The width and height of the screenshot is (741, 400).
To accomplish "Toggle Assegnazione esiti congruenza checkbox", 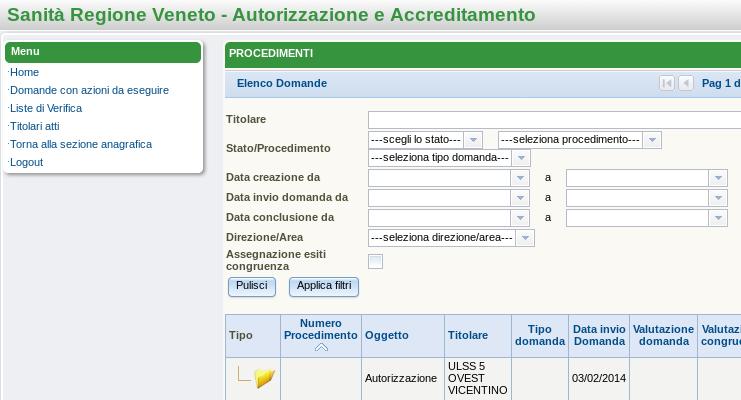I will [x=375, y=262].
